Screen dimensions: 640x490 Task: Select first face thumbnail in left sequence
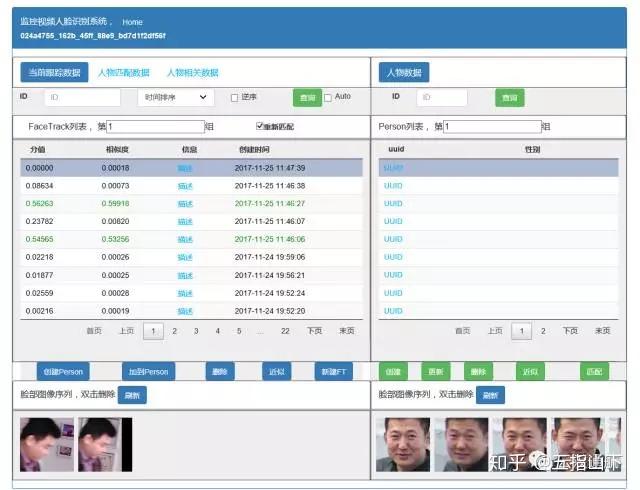point(47,445)
